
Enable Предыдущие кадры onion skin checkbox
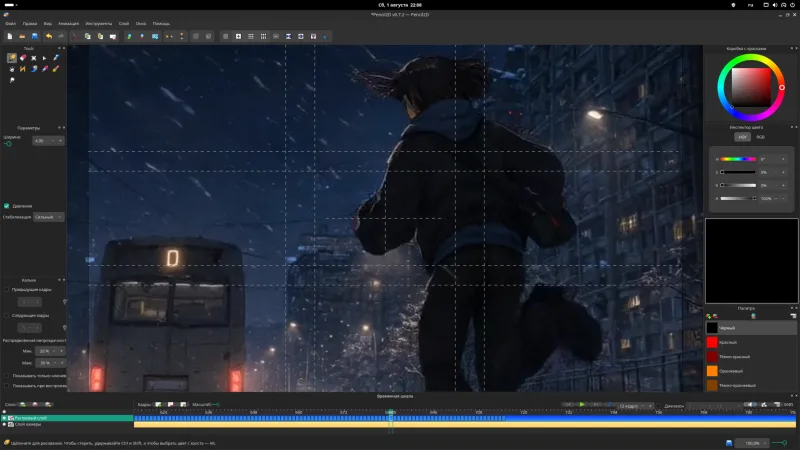point(7,290)
